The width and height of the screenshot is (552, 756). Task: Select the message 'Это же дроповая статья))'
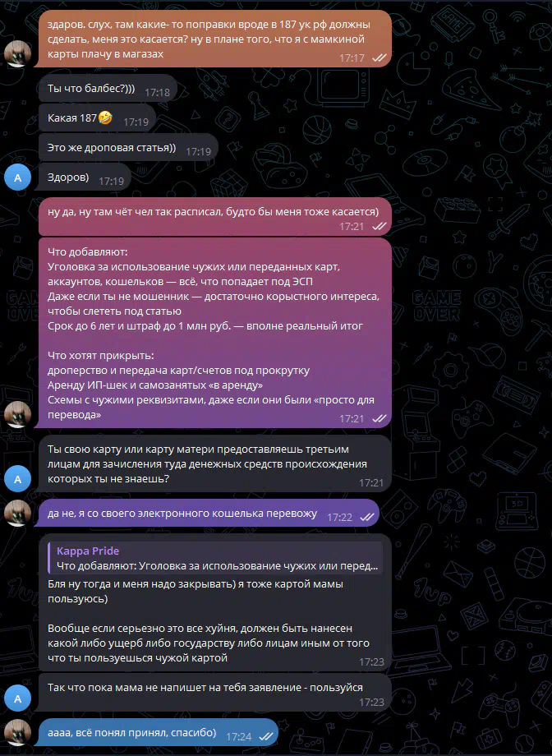click(128, 148)
